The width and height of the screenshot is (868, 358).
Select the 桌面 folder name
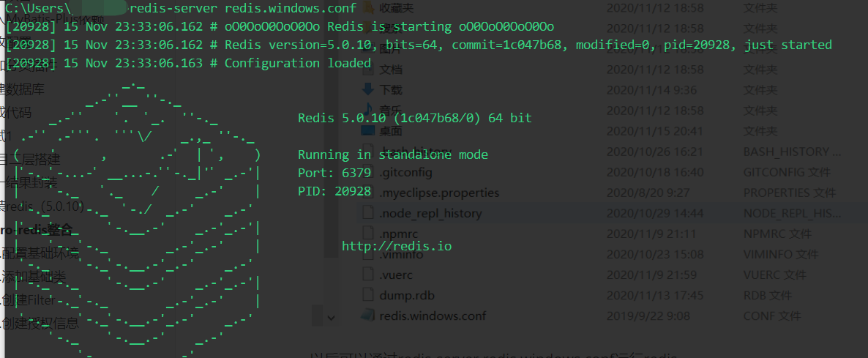click(x=391, y=131)
